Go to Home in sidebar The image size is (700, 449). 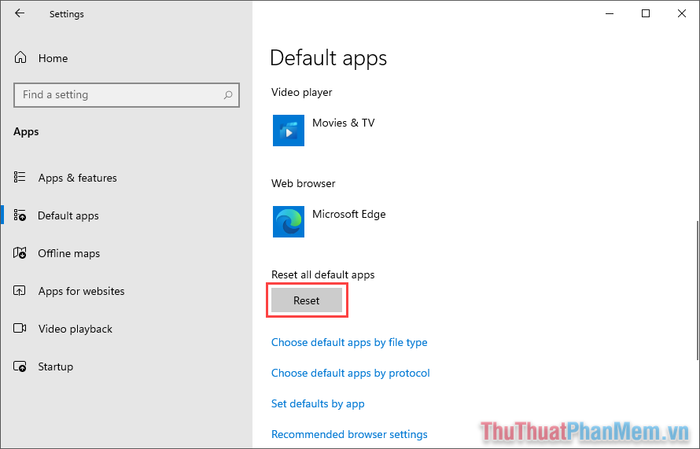[x=53, y=58]
